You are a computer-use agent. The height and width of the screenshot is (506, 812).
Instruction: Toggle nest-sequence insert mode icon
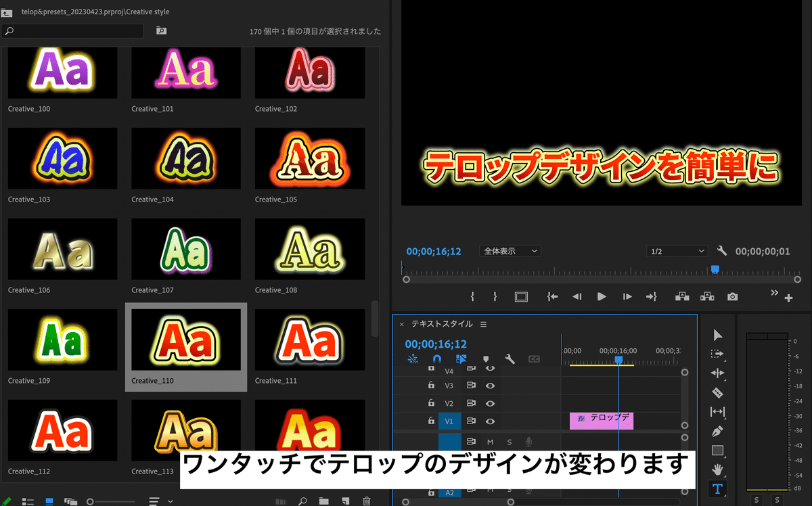click(x=413, y=359)
